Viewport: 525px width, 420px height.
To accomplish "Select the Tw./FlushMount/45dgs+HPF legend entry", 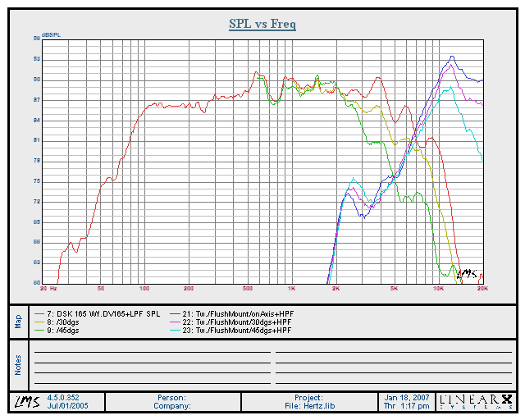I will 240,331.
